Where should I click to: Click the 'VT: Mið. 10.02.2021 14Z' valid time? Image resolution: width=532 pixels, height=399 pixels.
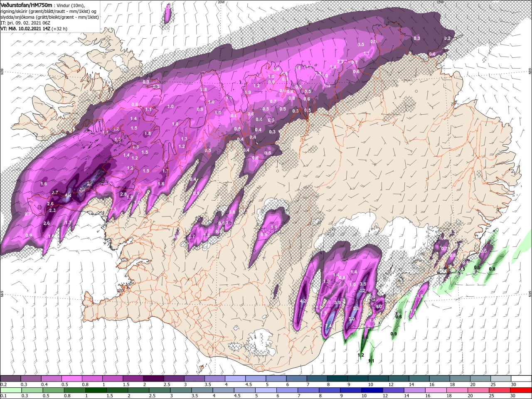(x=26, y=29)
